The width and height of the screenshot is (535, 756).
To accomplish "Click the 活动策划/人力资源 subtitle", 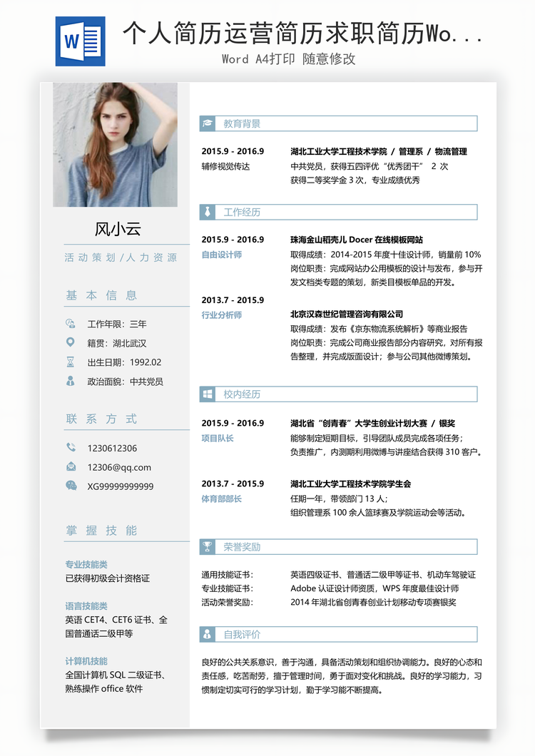I will click(x=121, y=257).
